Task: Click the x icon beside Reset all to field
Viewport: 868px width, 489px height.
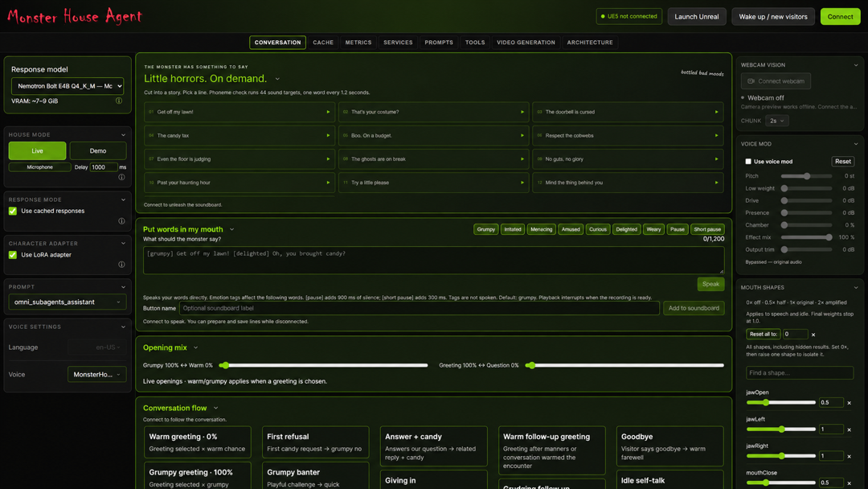Action: click(813, 335)
